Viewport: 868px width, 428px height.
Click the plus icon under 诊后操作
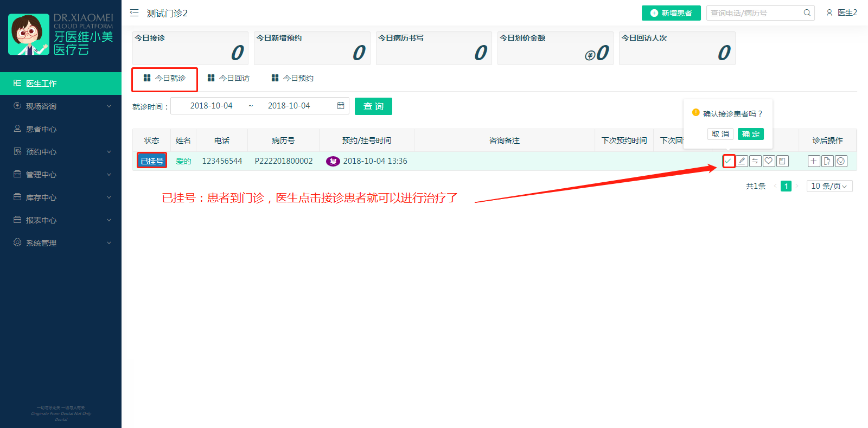[814, 161]
